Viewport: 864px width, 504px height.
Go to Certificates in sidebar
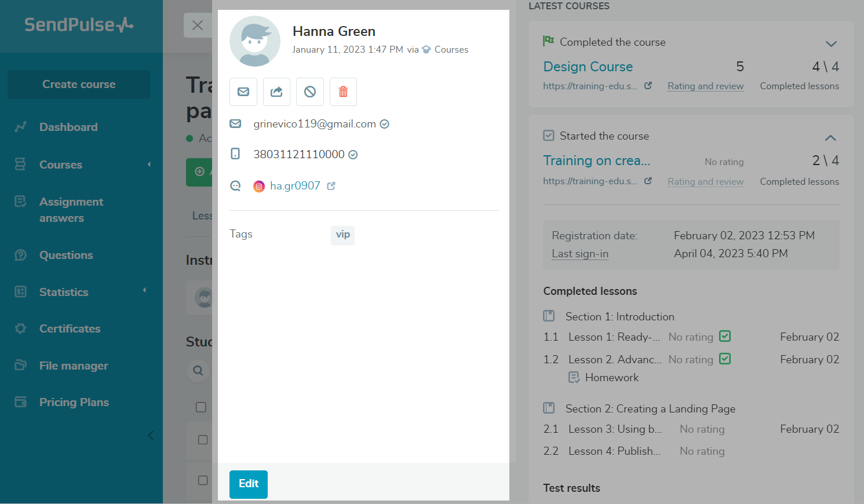[x=70, y=328]
